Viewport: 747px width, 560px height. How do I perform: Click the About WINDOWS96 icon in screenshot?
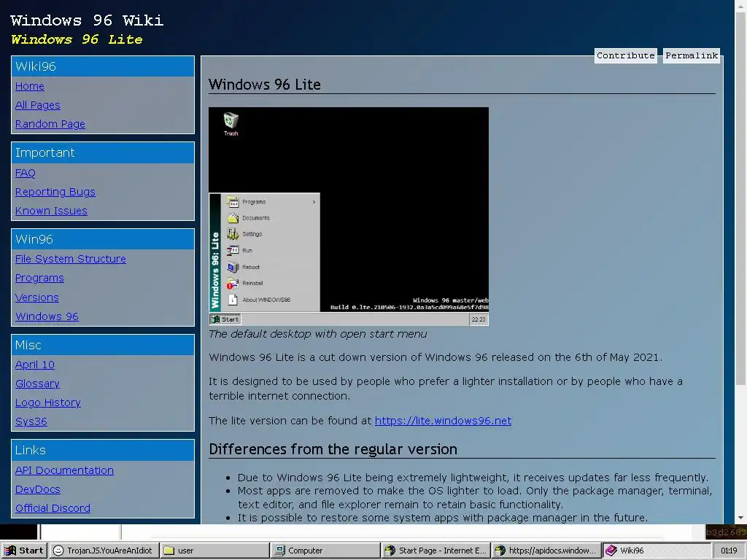233,300
